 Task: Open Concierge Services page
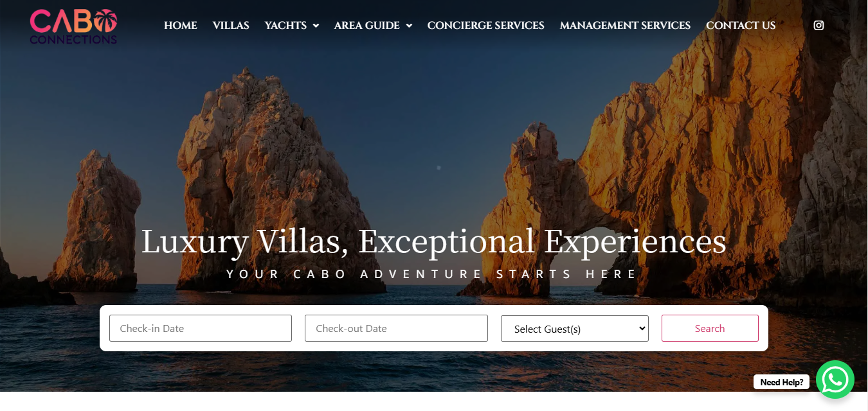coord(486,26)
